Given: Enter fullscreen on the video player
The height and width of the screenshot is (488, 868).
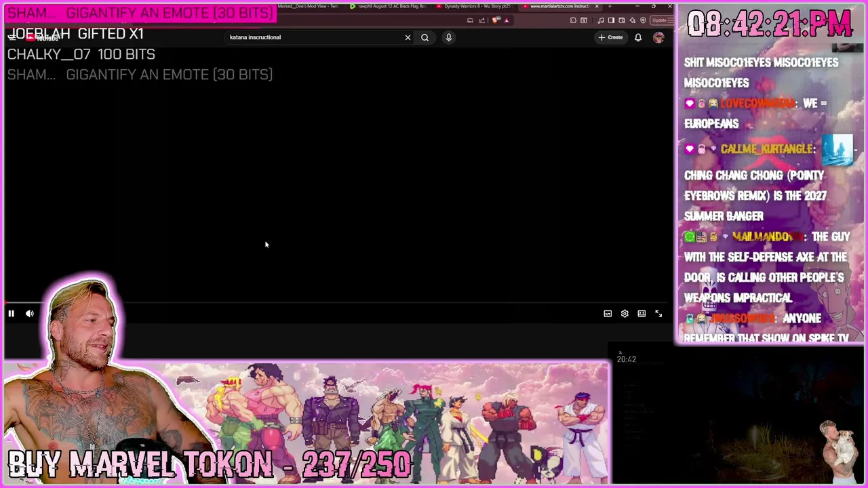Looking at the screenshot, I should pyautogui.click(x=658, y=314).
